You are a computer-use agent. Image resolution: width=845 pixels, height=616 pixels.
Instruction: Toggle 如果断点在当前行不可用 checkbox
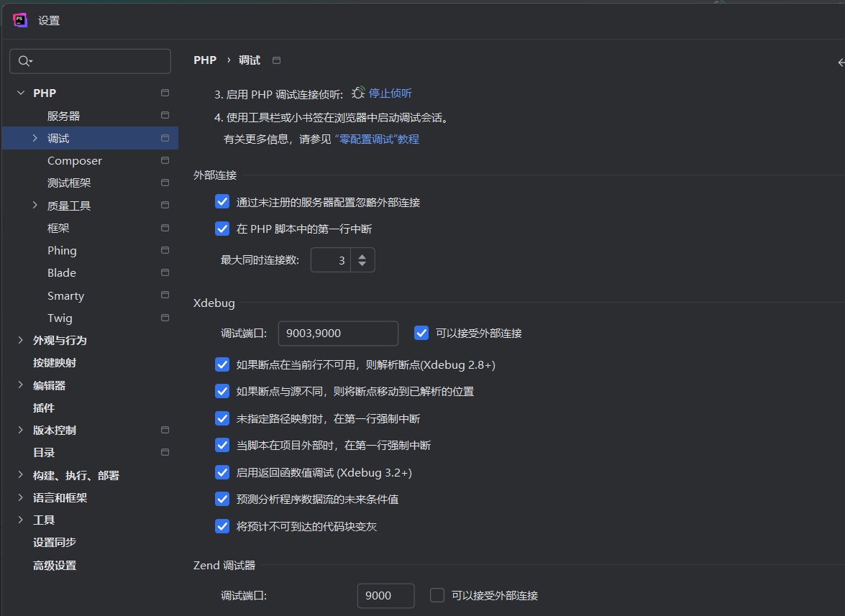[x=222, y=364]
